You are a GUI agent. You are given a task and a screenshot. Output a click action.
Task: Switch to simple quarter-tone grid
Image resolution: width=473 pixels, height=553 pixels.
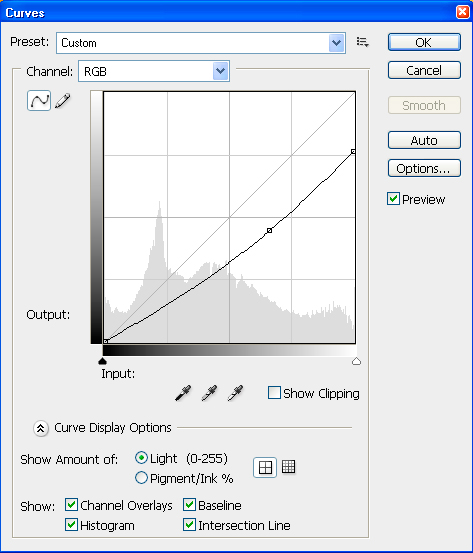click(265, 468)
